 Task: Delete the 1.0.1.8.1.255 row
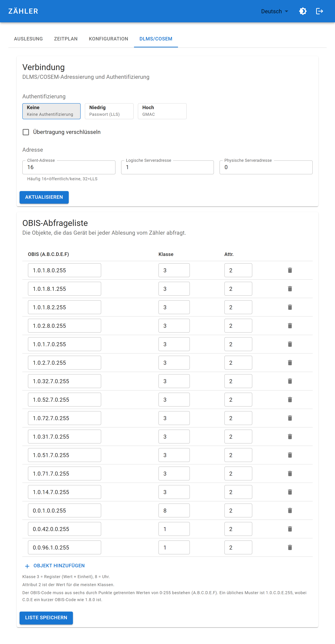(290, 289)
